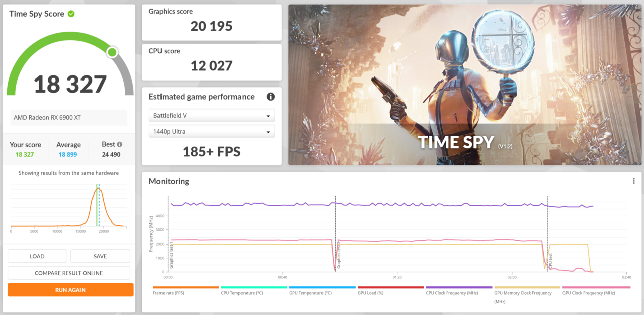
Task: Click the info icon beside the Best score
Action: 119,144
